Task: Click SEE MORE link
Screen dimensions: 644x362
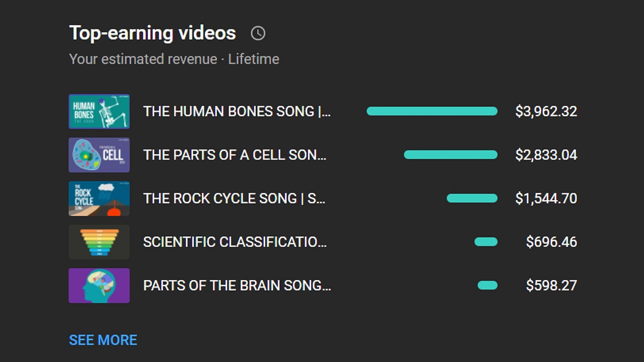Action: pyautogui.click(x=103, y=340)
